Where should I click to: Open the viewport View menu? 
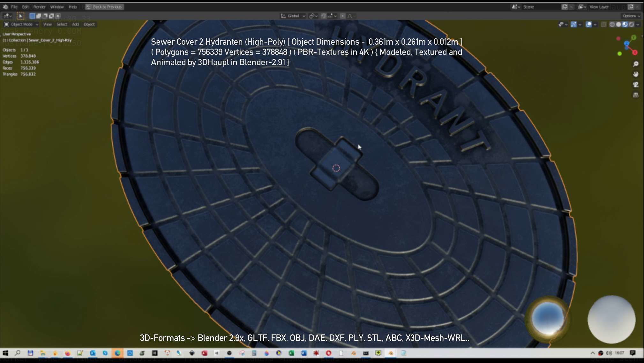47,24
